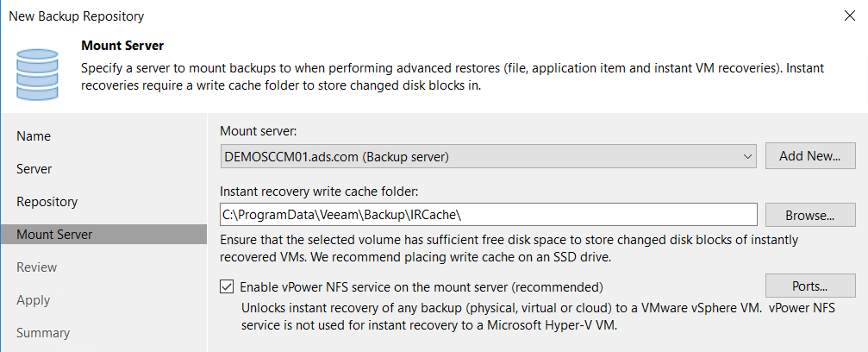Click the Add New... button
This screenshot has width=868, height=352.
point(810,156)
